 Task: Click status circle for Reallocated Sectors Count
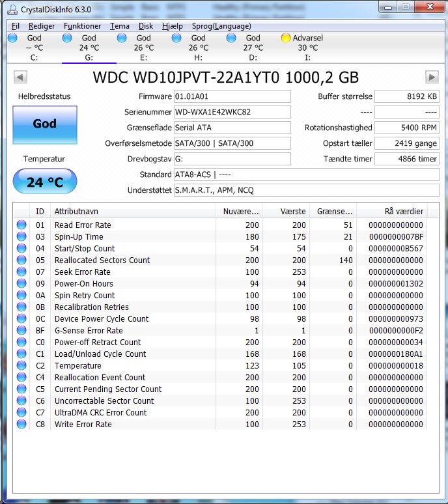pos(21,260)
